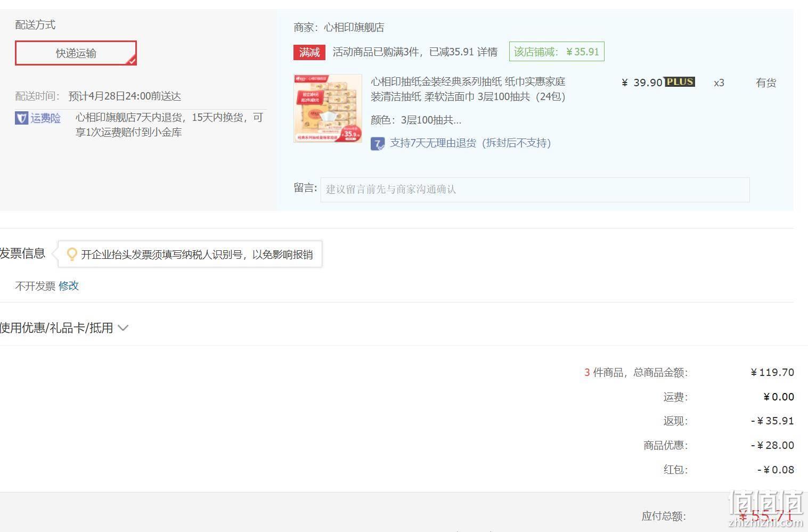The width and height of the screenshot is (808, 532).
Task: Click the 发票信息 section heading
Action: click(22, 253)
